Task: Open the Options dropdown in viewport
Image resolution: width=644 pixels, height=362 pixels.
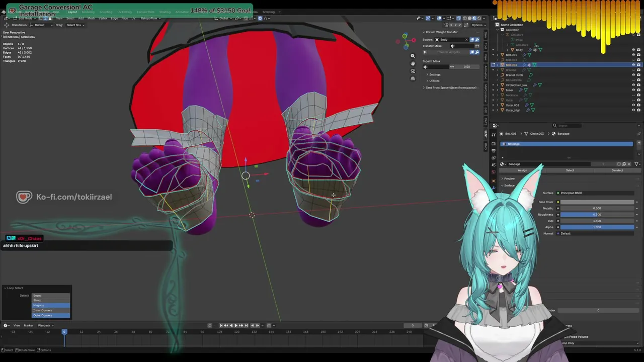Action: click(x=478, y=25)
